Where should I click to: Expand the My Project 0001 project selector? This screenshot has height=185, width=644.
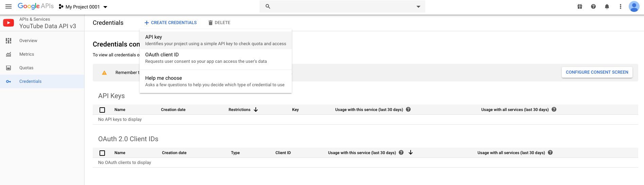pyautogui.click(x=83, y=7)
